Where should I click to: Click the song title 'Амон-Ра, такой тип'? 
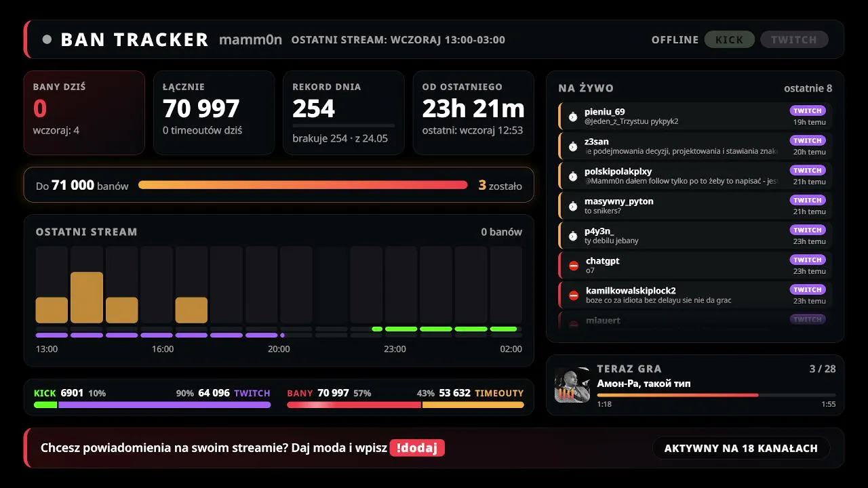pos(644,384)
